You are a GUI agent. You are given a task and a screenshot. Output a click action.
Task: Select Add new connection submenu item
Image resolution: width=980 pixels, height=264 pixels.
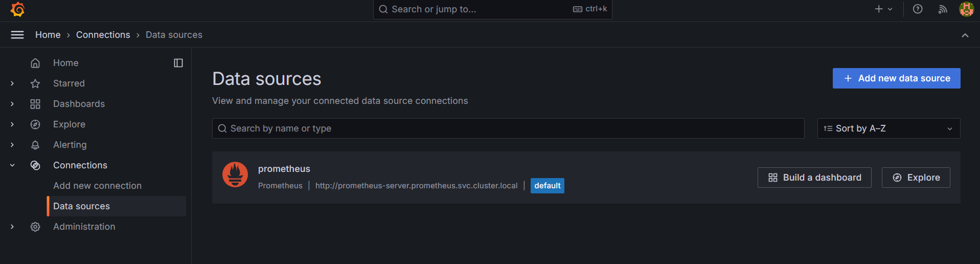click(x=97, y=186)
